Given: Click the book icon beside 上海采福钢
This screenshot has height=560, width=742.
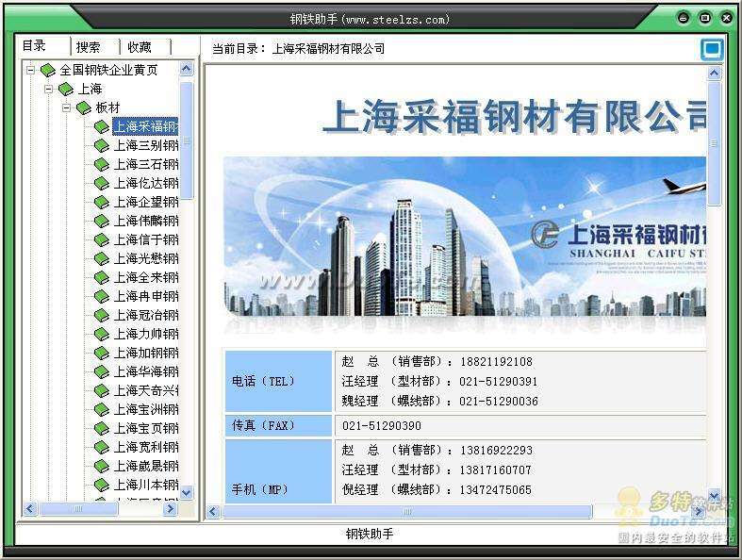Looking at the screenshot, I should 102,127.
